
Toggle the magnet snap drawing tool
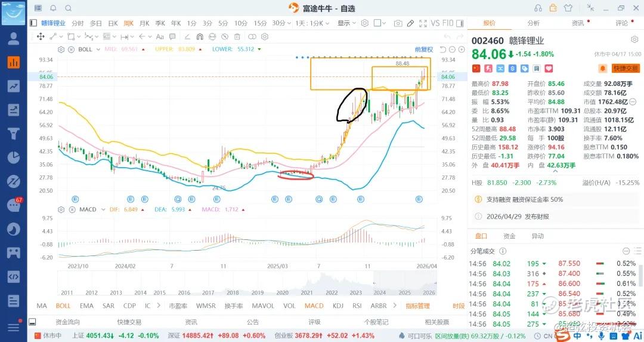[x=200, y=36]
